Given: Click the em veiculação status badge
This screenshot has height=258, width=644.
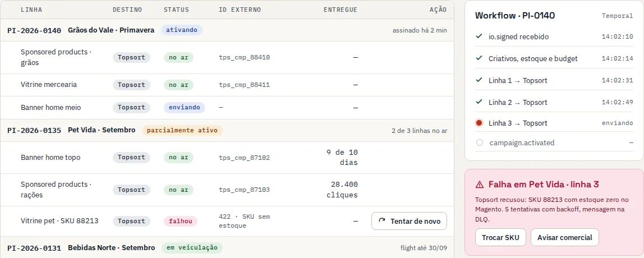Looking at the screenshot, I should coord(192,248).
